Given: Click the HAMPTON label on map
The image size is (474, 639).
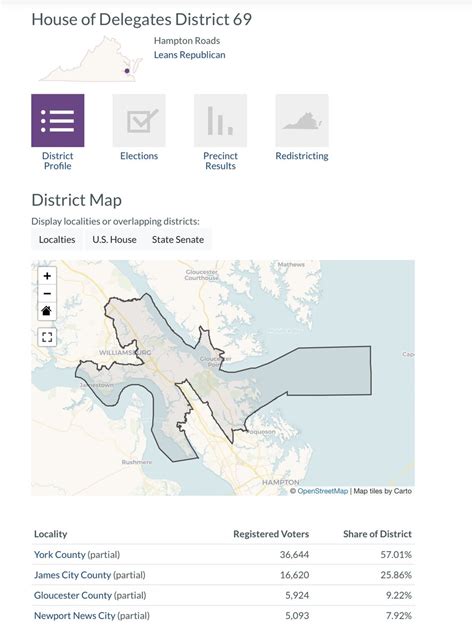Looking at the screenshot, I should coord(280,483).
